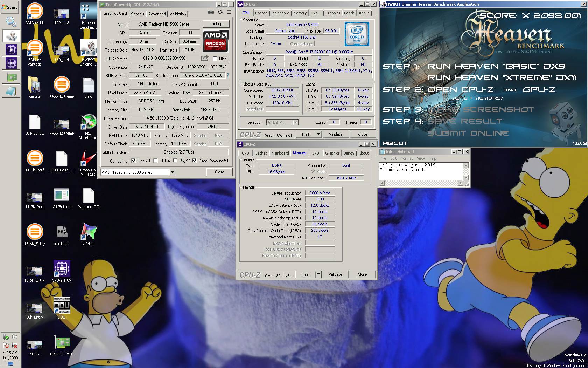Click Notepad vertical scrollbar down arrow
The image size is (588, 368).
[466, 178]
